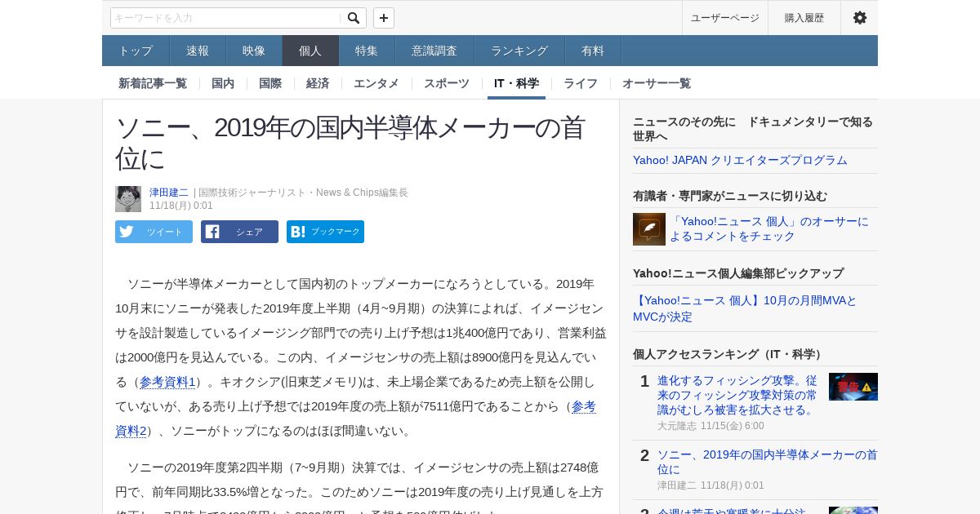Open 購入履歴 link

(x=804, y=18)
